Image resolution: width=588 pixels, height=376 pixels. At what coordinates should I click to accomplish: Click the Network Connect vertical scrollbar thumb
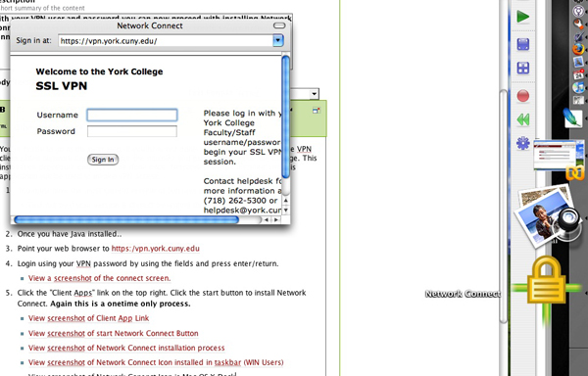click(x=285, y=117)
